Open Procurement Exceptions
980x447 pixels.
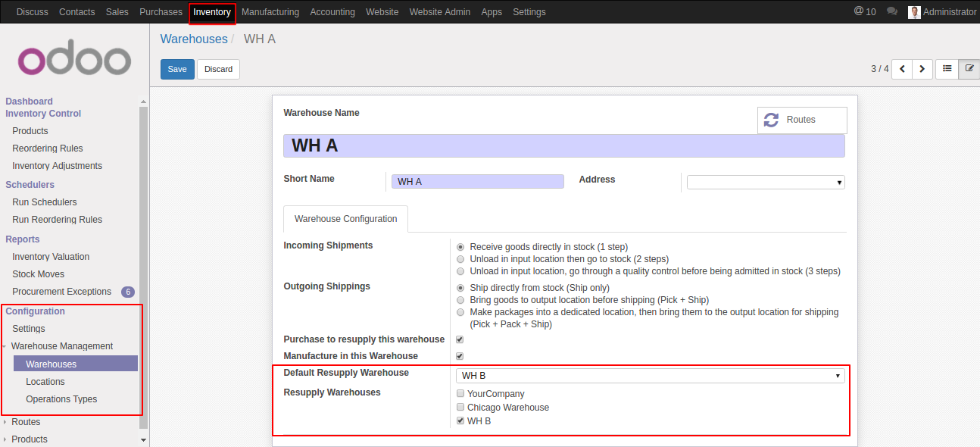pyautogui.click(x=62, y=292)
